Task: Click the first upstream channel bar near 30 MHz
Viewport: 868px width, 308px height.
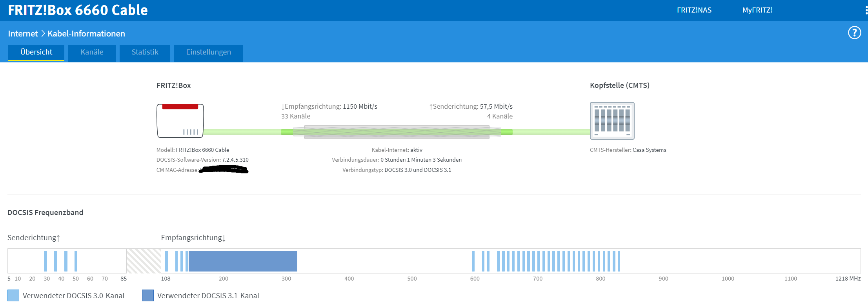Action: (x=45, y=261)
